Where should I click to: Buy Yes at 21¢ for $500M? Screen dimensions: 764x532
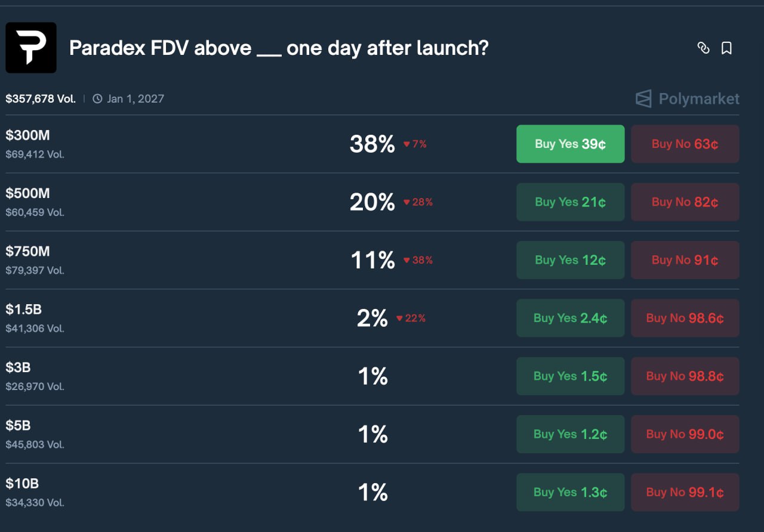[x=570, y=202]
